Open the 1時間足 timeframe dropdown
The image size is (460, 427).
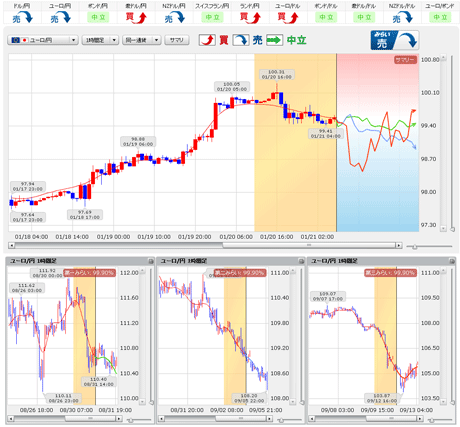100,40
